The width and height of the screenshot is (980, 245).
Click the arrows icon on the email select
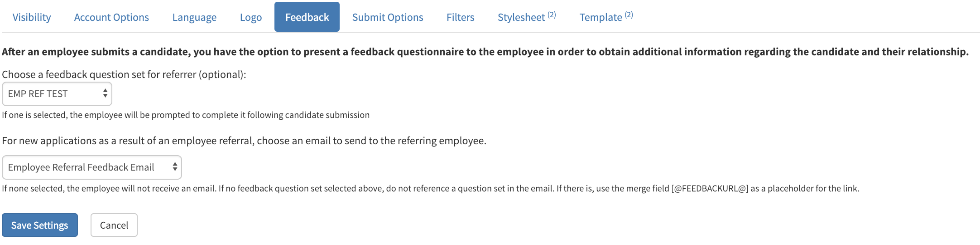pos(175,167)
